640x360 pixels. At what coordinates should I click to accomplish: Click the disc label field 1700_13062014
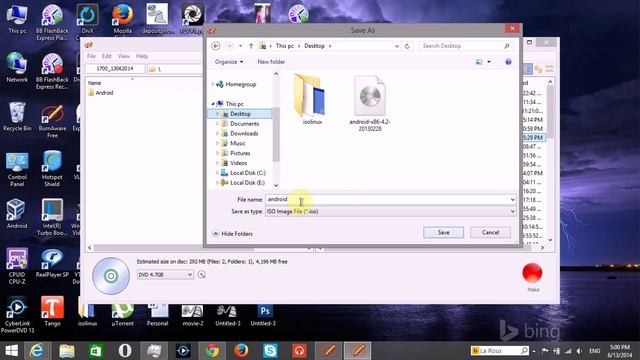point(115,69)
